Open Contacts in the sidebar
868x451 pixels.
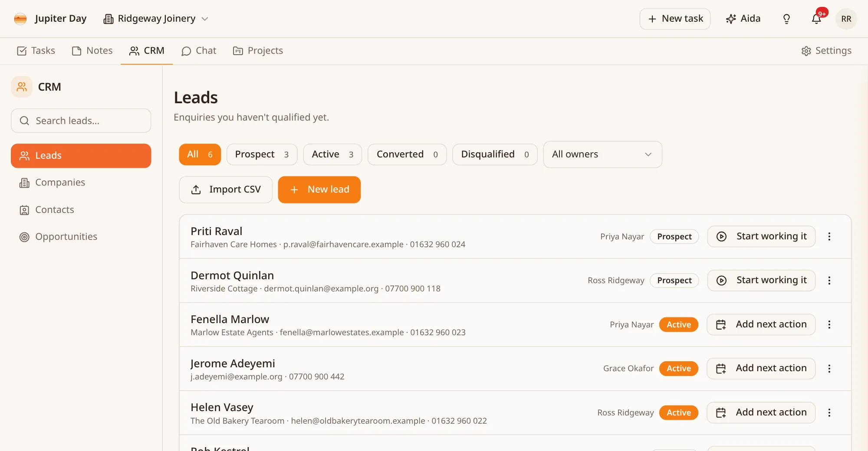tap(81, 210)
